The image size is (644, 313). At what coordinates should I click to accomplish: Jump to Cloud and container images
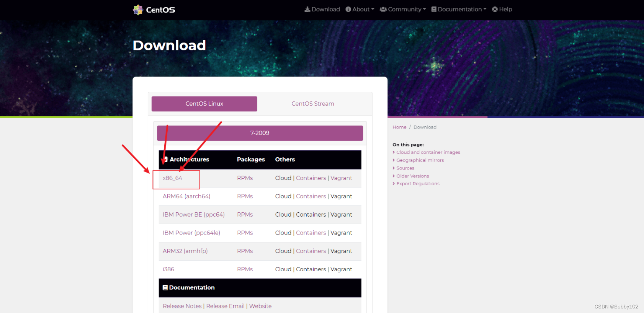(x=428, y=152)
